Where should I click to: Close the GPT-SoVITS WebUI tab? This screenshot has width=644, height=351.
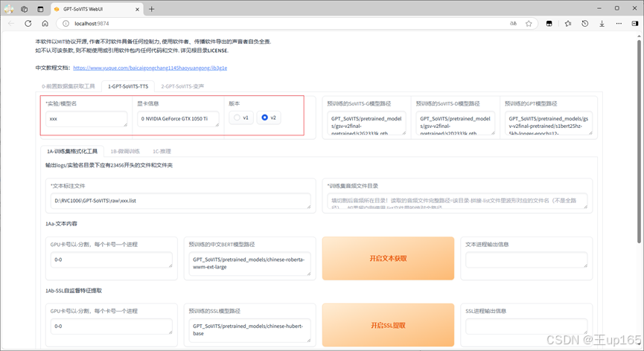tap(137, 9)
